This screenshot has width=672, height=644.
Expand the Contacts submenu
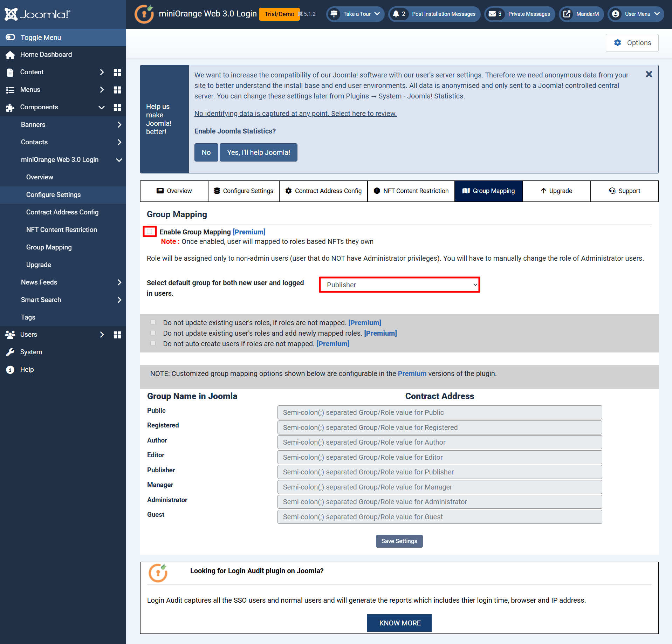119,142
